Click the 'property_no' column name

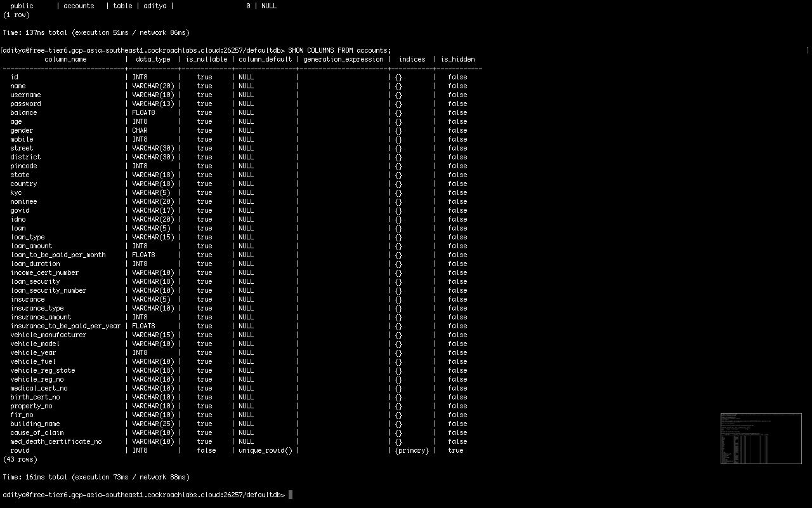[31, 406]
